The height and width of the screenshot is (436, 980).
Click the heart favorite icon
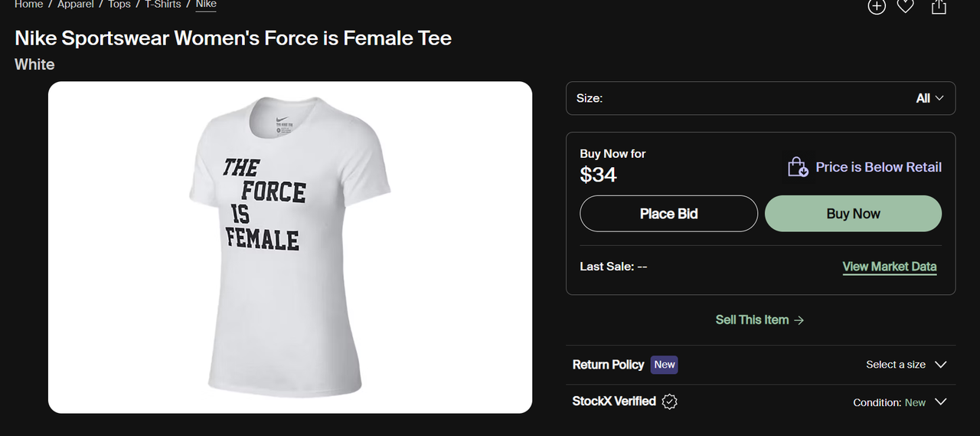(906, 6)
